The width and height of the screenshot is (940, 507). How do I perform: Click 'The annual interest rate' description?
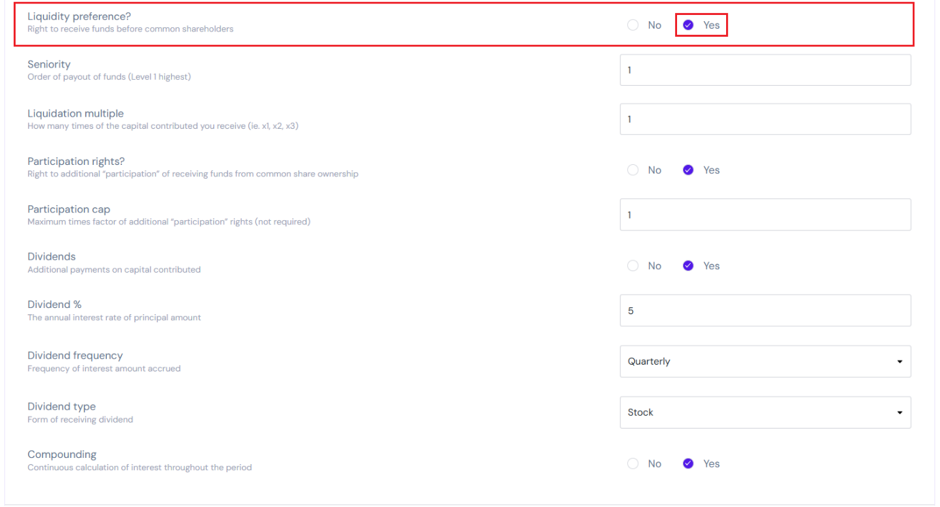coord(114,318)
